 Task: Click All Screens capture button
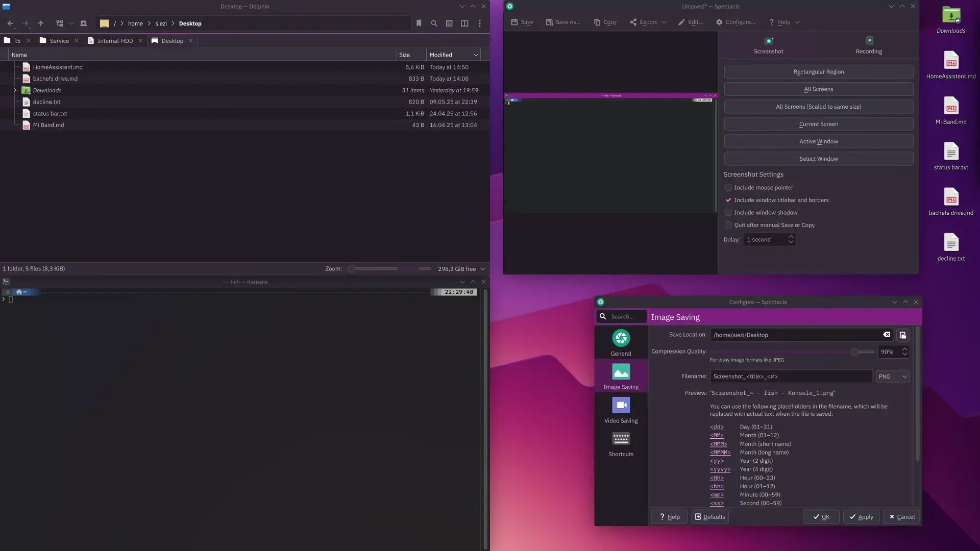(818, 89)
